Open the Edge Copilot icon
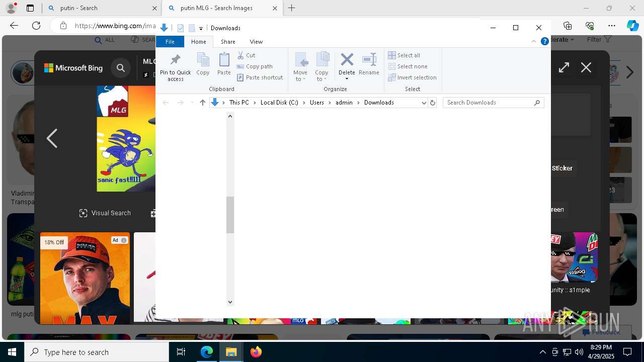 click(x=632, y=26)
